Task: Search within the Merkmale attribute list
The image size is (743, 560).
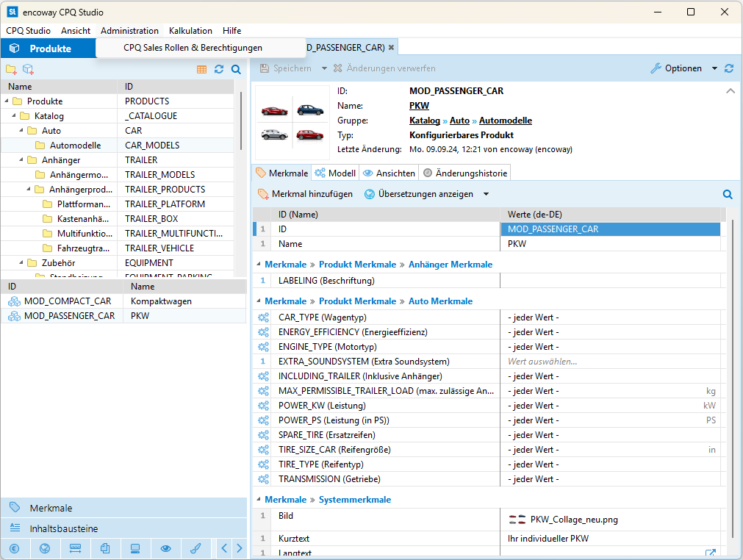Action: pos(728,195)
